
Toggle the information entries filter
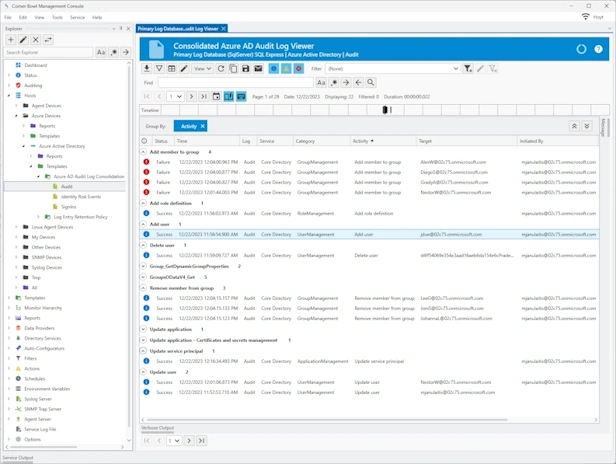274,69
